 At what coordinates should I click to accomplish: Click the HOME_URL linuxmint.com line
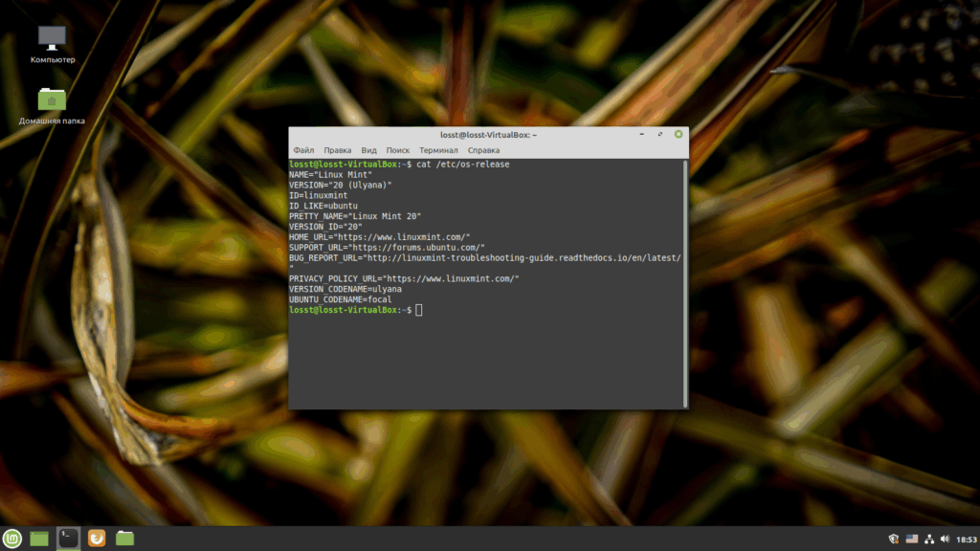(379, 237)
